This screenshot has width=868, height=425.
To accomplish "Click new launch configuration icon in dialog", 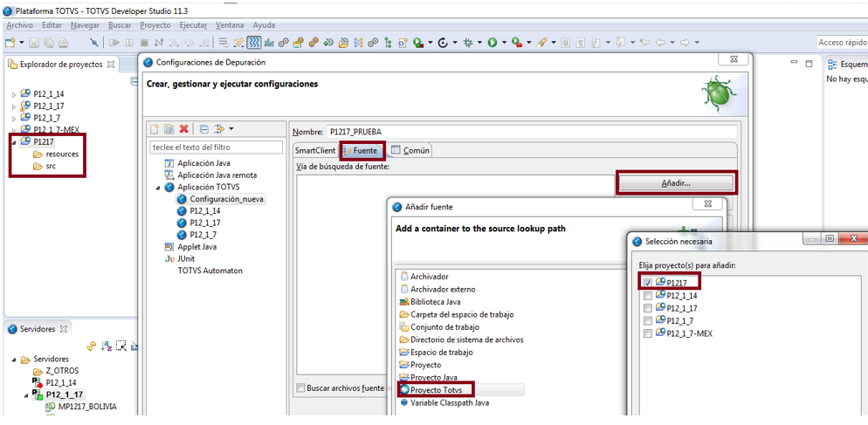I will (x=155, y=129).
